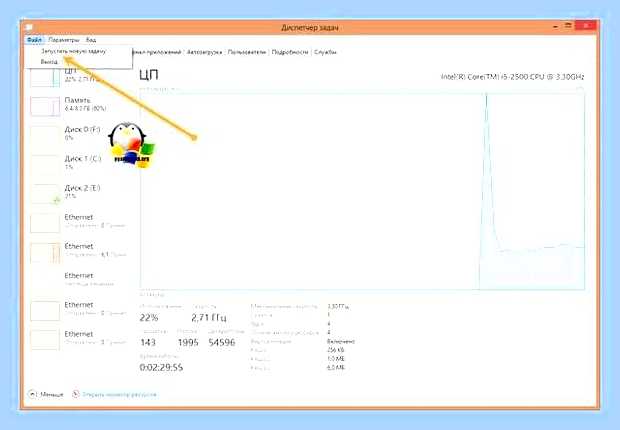Choose Запустить новую задачу from the menu
Image resolution: width=620 pixels, height=430 pixels.
[x=74, y=51]
